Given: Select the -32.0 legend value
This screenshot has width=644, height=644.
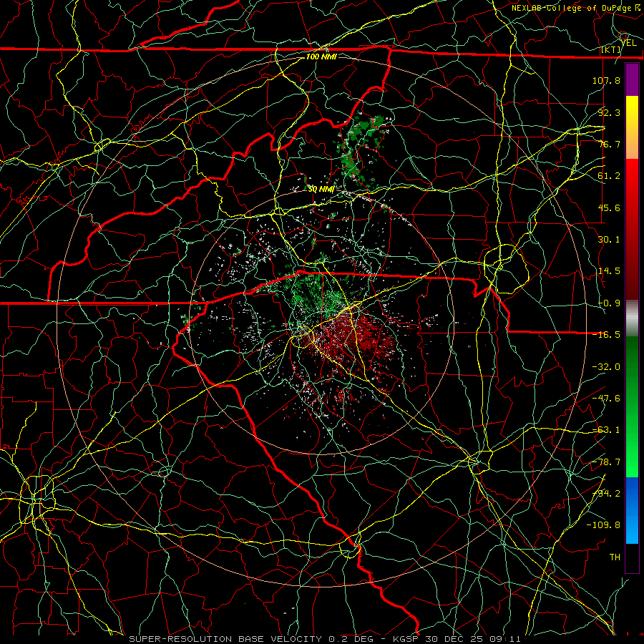Looking at the screenshot, I should pyautogui.click(x=606, y=367).
